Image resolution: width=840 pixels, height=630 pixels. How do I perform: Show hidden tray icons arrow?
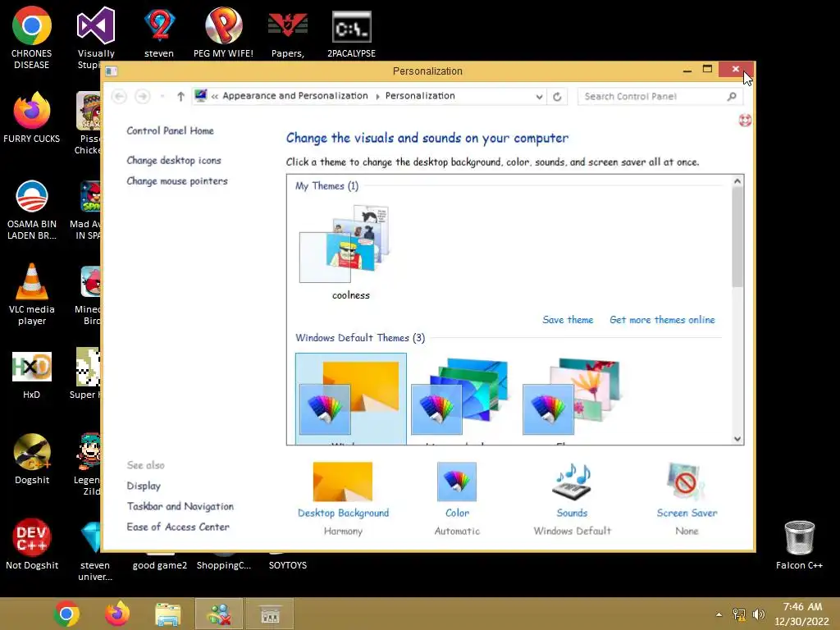pyautogui.click(x=719, y=614)
